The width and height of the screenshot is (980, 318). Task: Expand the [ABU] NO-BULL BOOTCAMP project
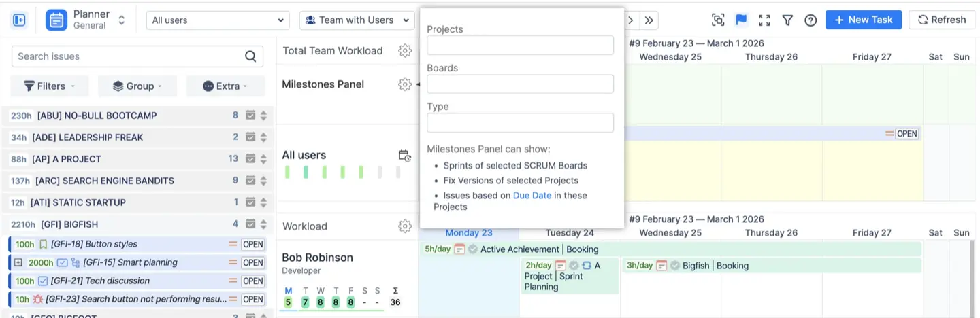(x=97, y=116)
